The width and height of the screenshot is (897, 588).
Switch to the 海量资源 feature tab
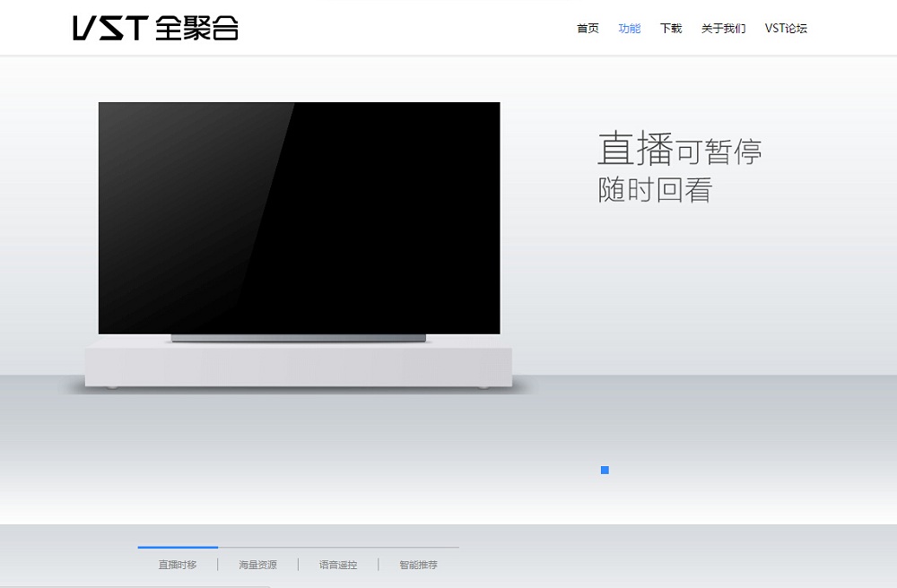point(258,565)
